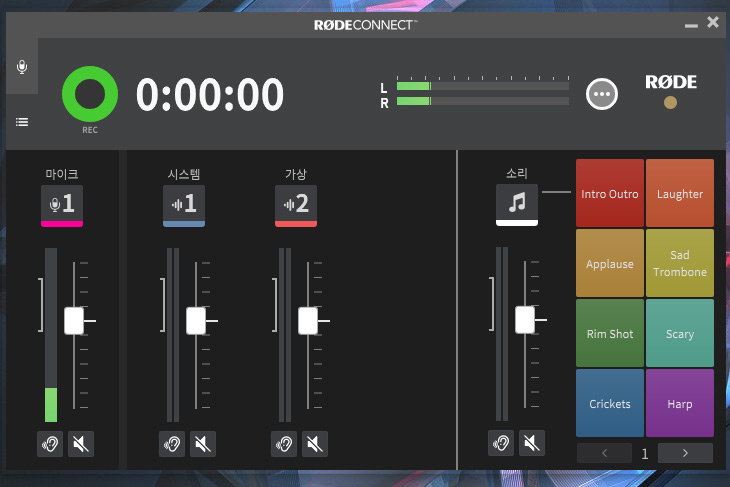The height and width of the screenshot is (487, 730).
Task: Click the R output level meter
Action: point(483,101)
